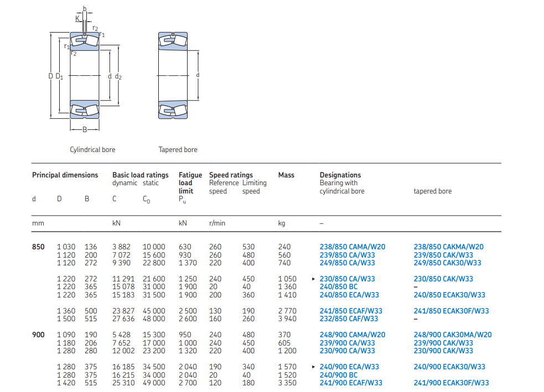
Task: Open the 241/850 ECAF/W33 designation link
Action: tap(351, 311)
